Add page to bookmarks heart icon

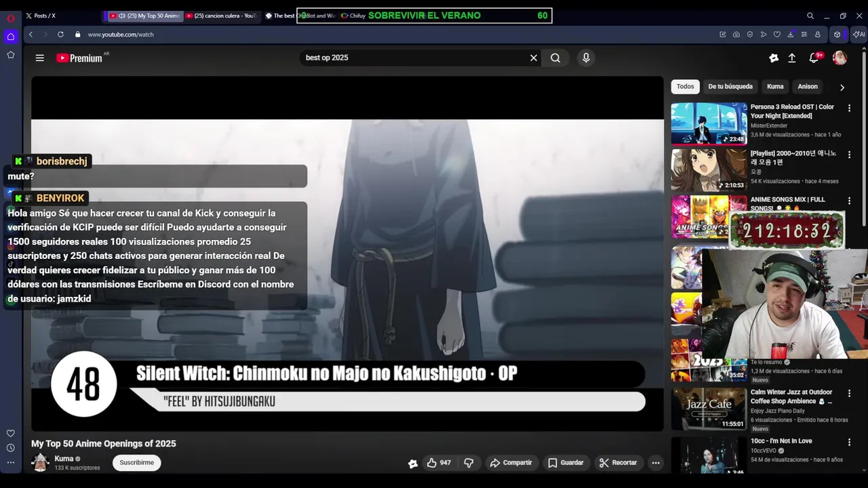pos(777,35)
